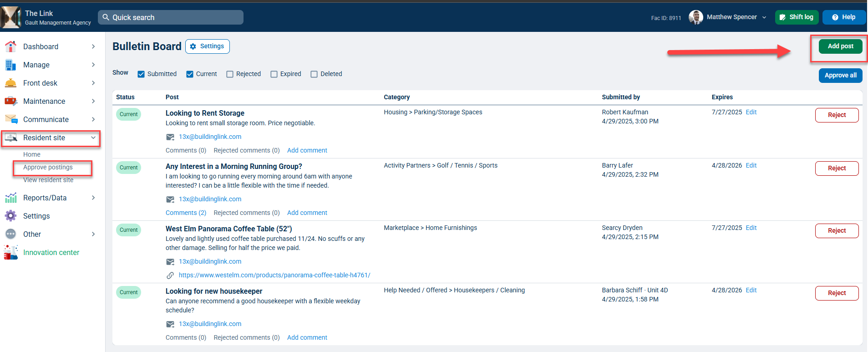This screenshot has width=868, height=352.
Task: Click The Link building logo thumbnail
Action: click(x=11, y=17)
